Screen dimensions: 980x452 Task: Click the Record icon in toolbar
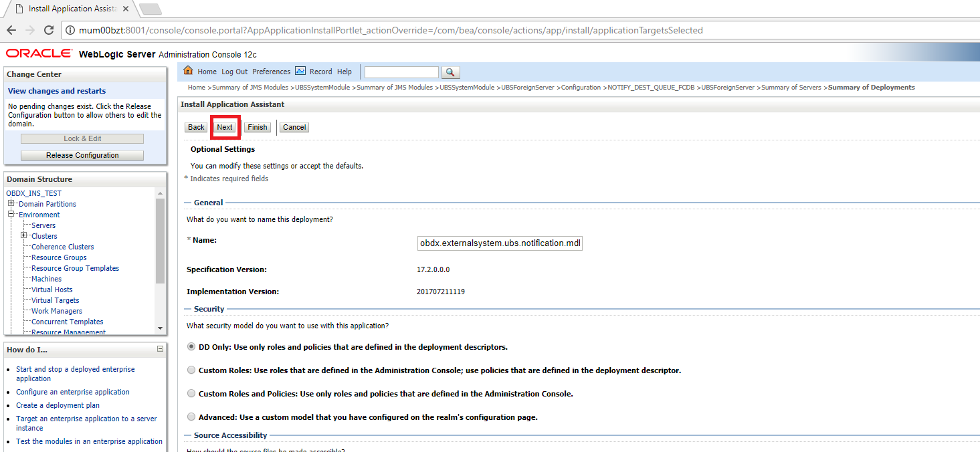pyautogui.click(x=300, y=71)
